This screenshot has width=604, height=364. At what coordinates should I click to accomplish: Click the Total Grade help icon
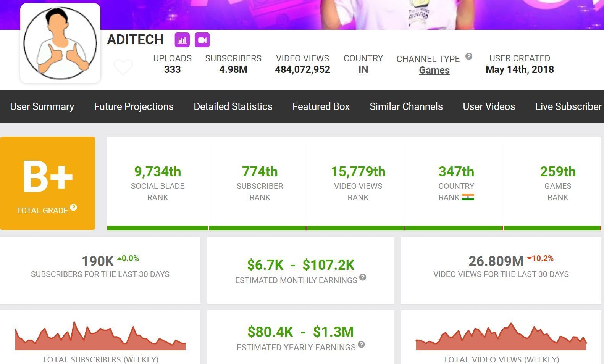74,208
